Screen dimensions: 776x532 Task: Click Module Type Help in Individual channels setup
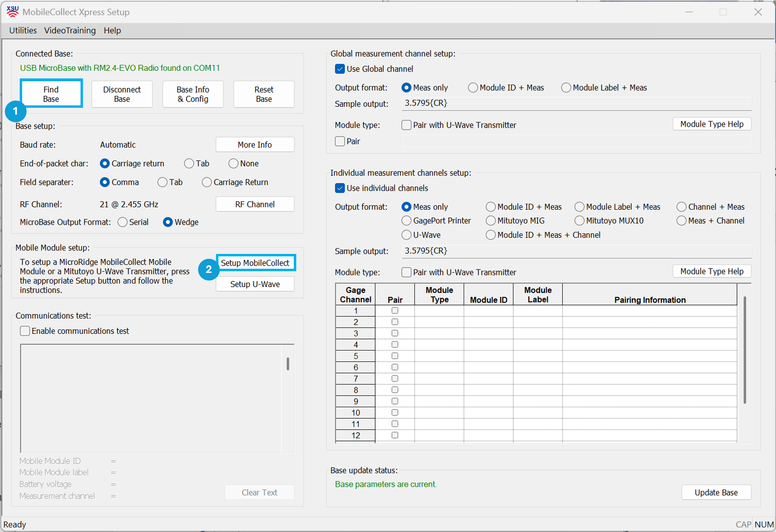pyautogui.click(x=712, y=271)
